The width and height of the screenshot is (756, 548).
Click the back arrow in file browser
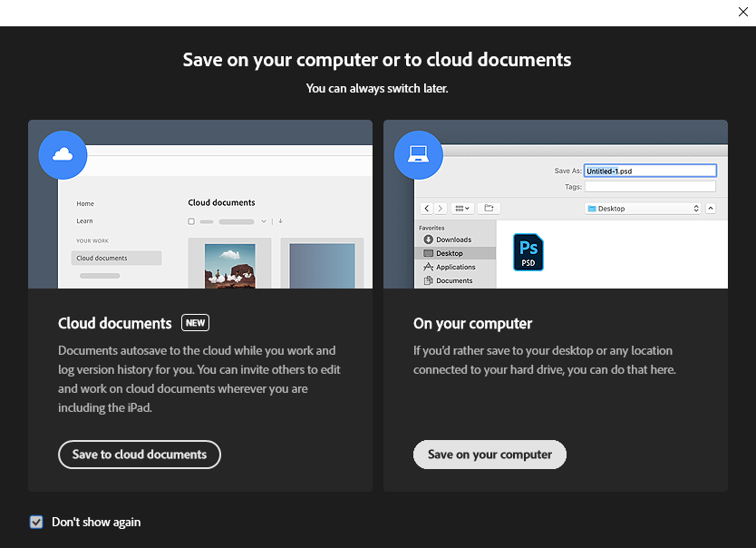pyautogui.click(x=427, y=209)
